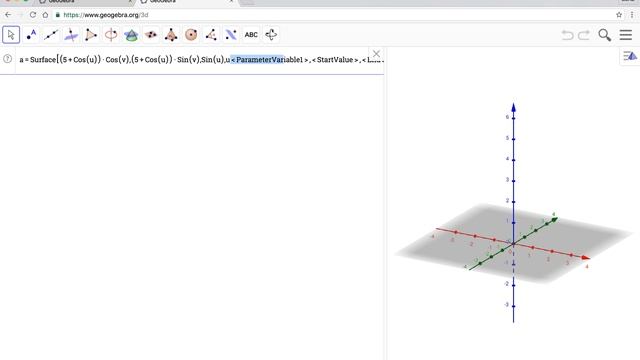640x360 pixels.
Task: Select the Intersect two surfaces tool
Action: click(x=131, y=35)
